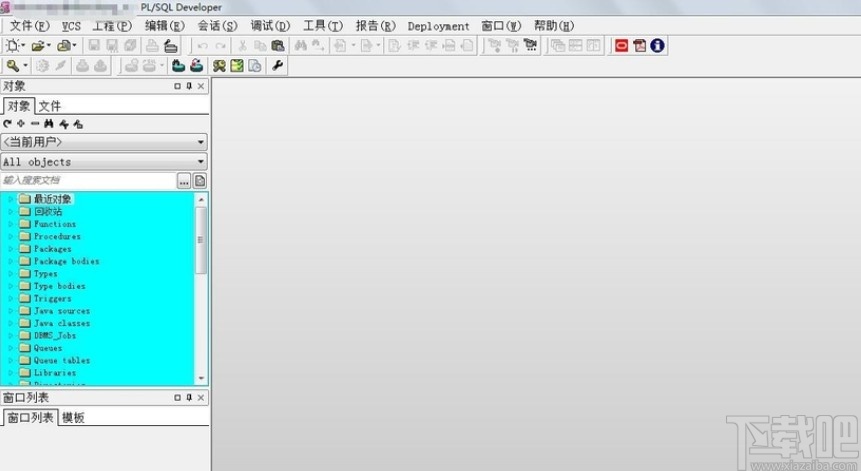The height and width of the screenshot is (471, 861).
Task: Close the 窗口列表 panel
Action: tap(201, 397)
